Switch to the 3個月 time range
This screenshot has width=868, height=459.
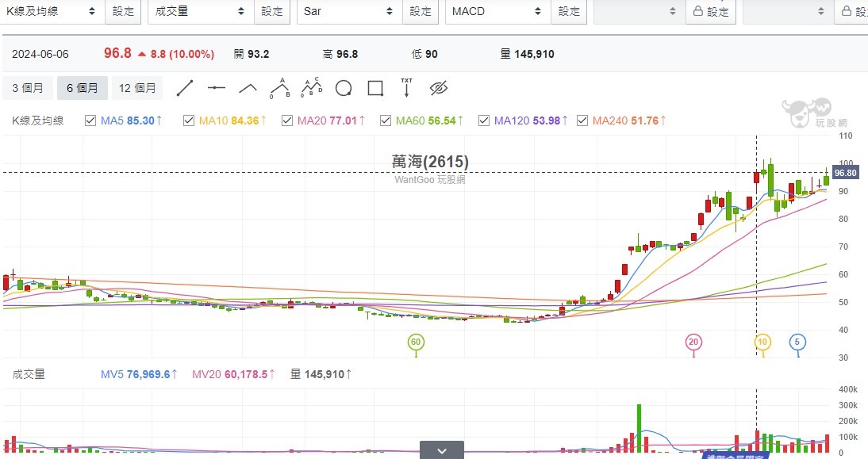coord(28,88)
